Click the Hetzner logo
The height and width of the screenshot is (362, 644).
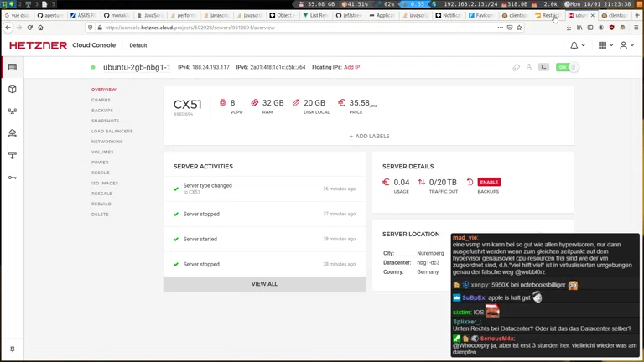click(x=38, y=45)
